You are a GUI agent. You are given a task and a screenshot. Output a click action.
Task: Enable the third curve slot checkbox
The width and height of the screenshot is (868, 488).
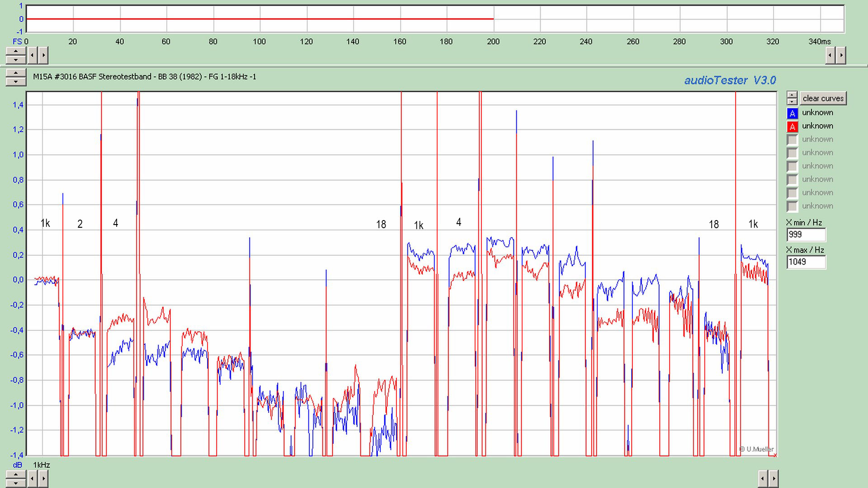[792, 140]
